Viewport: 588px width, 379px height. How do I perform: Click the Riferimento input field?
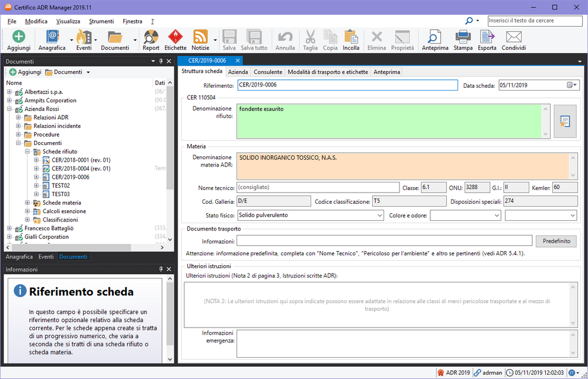pyautogui.click(x=347, y=85)
